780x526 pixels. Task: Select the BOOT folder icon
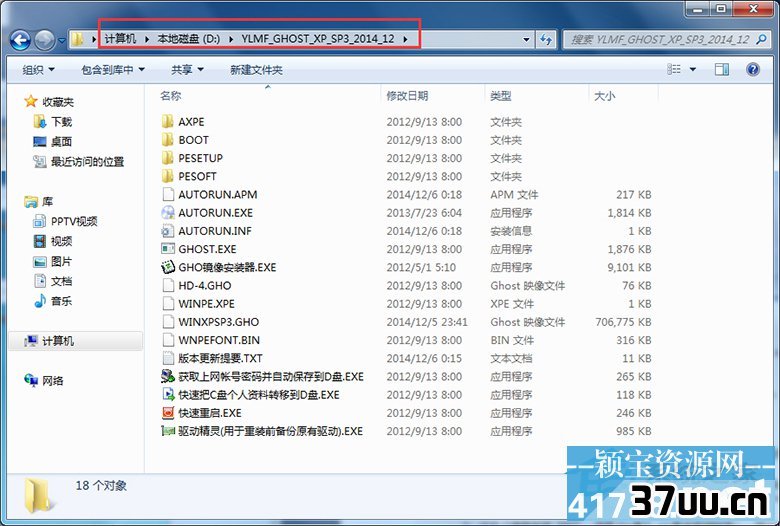click(x=168, y=140)
